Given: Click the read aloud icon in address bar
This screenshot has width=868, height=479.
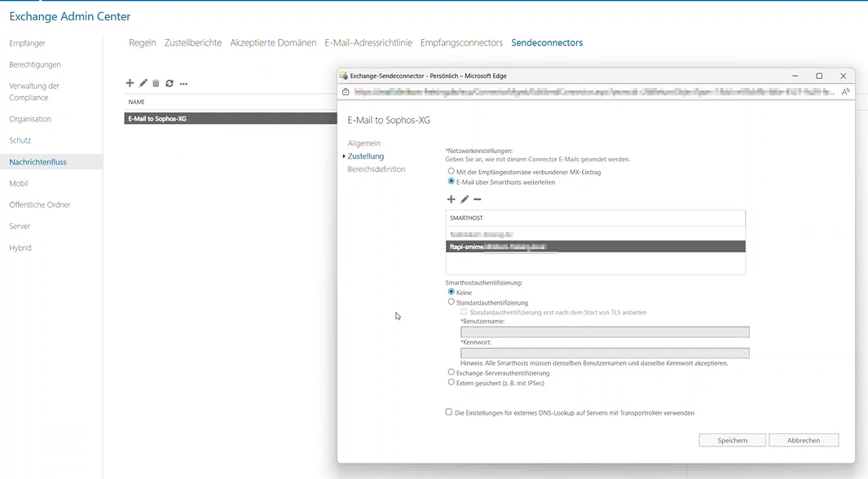Looking at the screenshot, I should tap(845, 92).
